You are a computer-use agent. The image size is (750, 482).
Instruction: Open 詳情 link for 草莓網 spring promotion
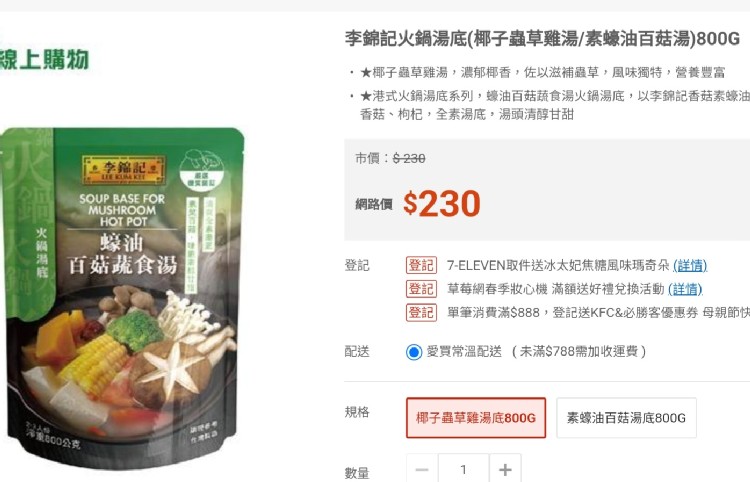click(685, 289)
